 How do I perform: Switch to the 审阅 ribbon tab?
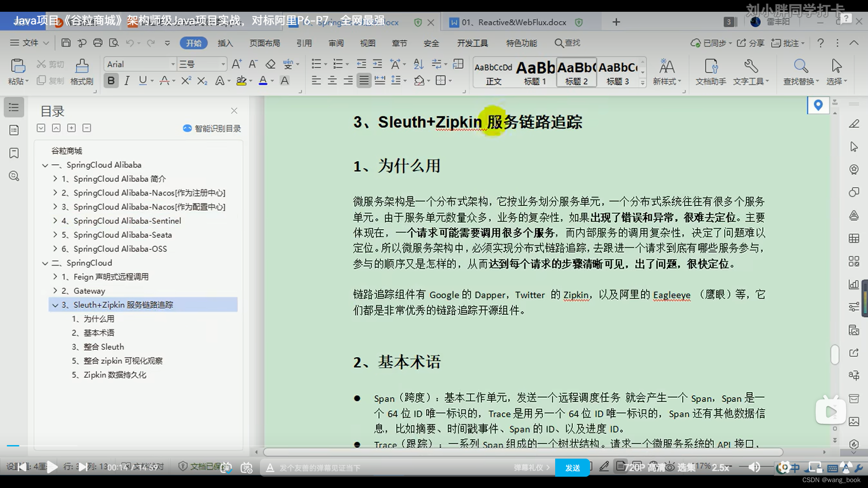pos(336,43)
